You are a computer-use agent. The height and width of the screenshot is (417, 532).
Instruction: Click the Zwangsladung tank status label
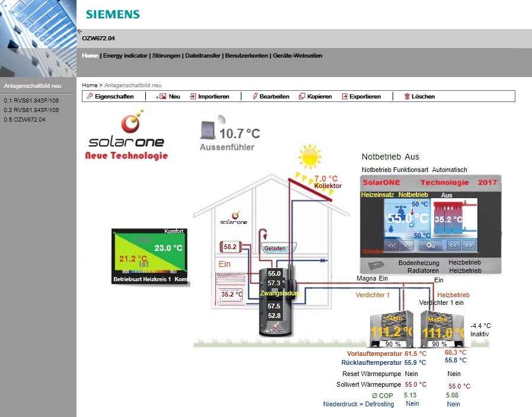tap(280, 293)
